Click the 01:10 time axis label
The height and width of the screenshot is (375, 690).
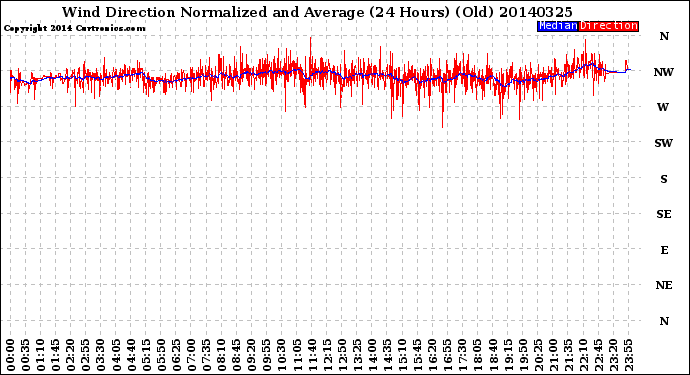(x=40, y=355)
